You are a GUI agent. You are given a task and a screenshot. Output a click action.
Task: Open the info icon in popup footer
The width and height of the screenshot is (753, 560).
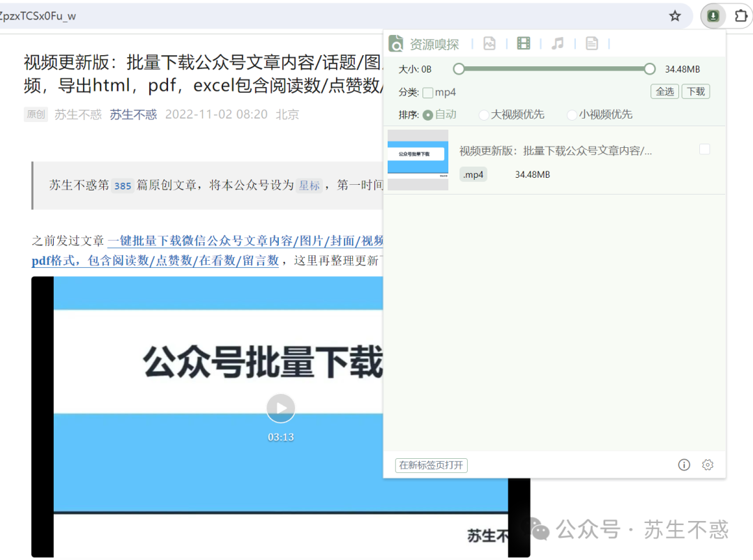[684, 465]
